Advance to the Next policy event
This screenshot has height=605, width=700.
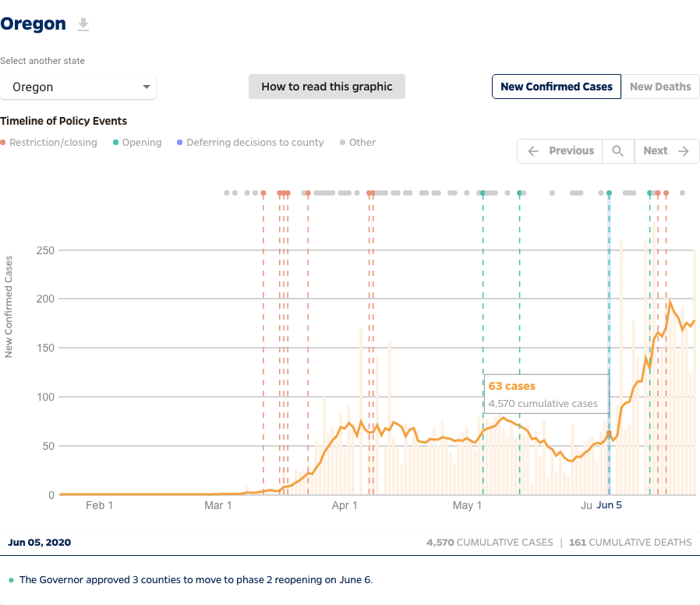pos(666,151)
